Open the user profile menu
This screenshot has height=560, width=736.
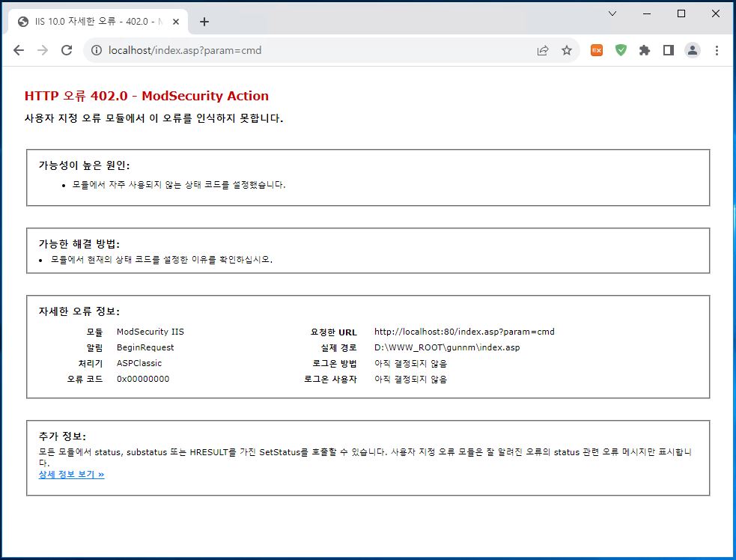(693, 50)
